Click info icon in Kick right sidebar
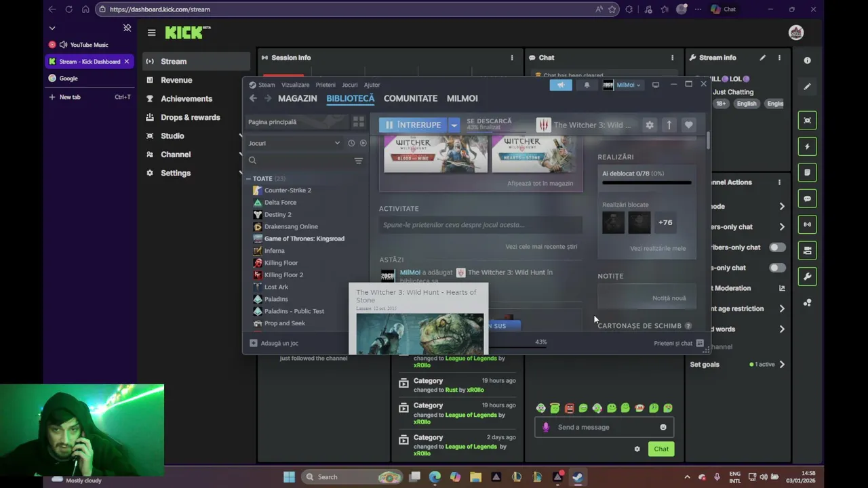Image resolution: width=868 pixels, height=488 pixels. point(807,60)
